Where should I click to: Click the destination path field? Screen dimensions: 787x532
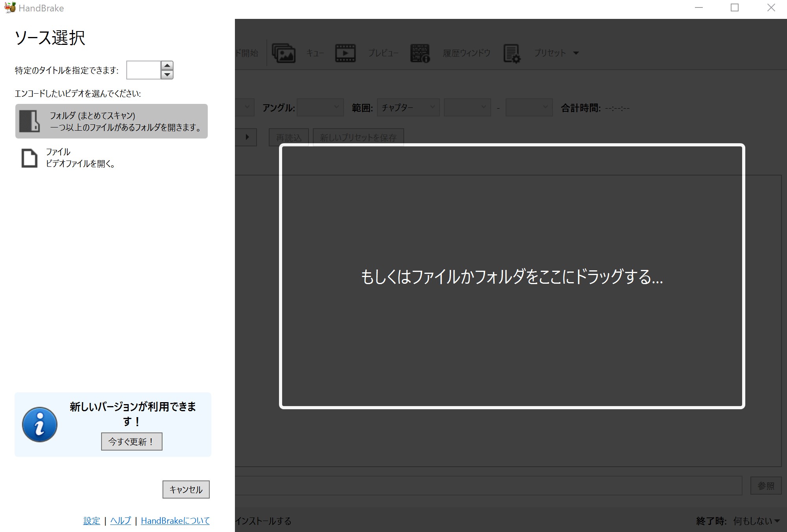[488, 486]
